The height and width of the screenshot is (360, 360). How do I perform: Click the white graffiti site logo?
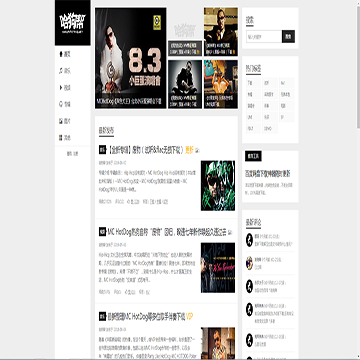[72, 23]
